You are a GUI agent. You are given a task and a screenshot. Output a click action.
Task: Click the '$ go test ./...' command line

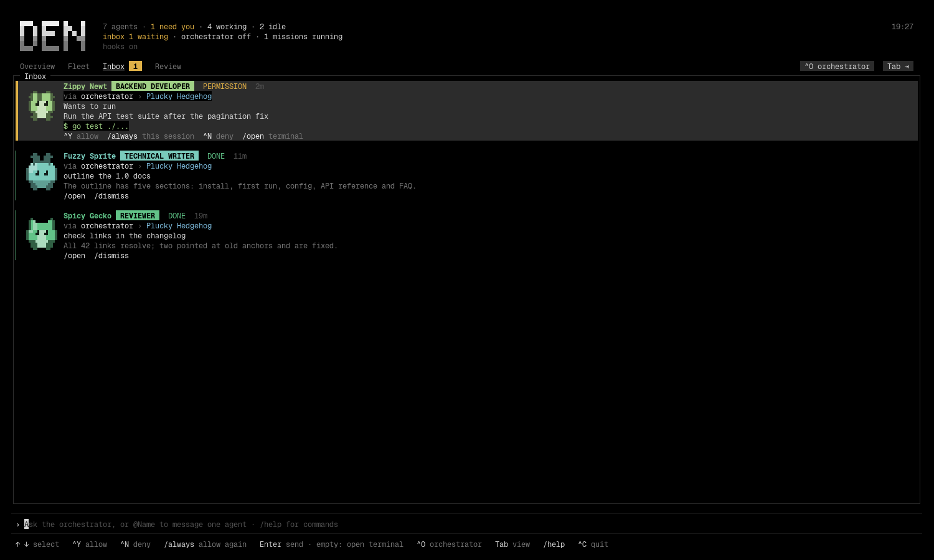tap(96, 126)
